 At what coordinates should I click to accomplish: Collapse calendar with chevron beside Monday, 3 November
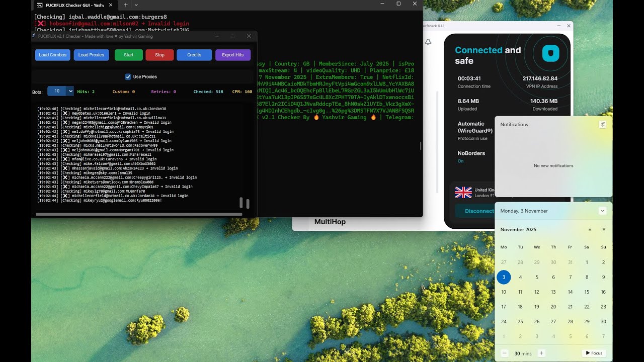(602, 211)
